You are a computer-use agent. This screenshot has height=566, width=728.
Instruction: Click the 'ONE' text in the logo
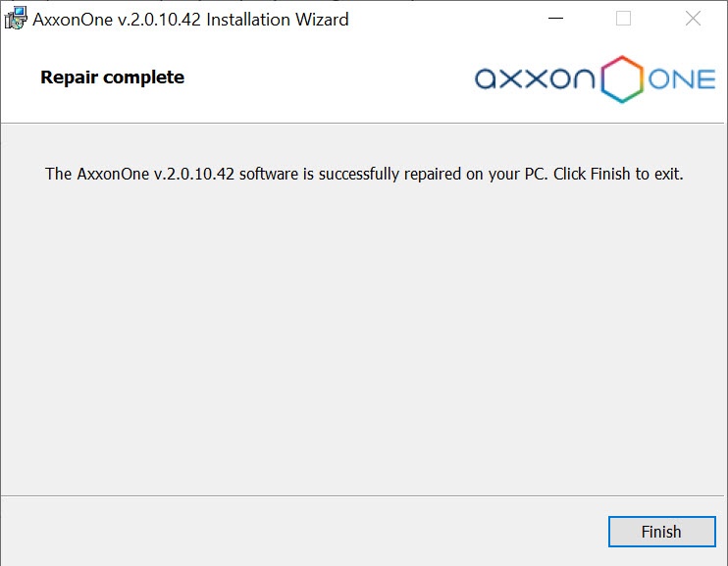[682, 79]
